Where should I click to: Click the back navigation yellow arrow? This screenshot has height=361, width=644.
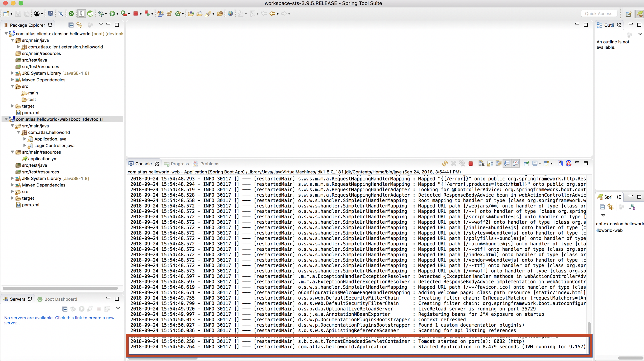tap(272, 14)
